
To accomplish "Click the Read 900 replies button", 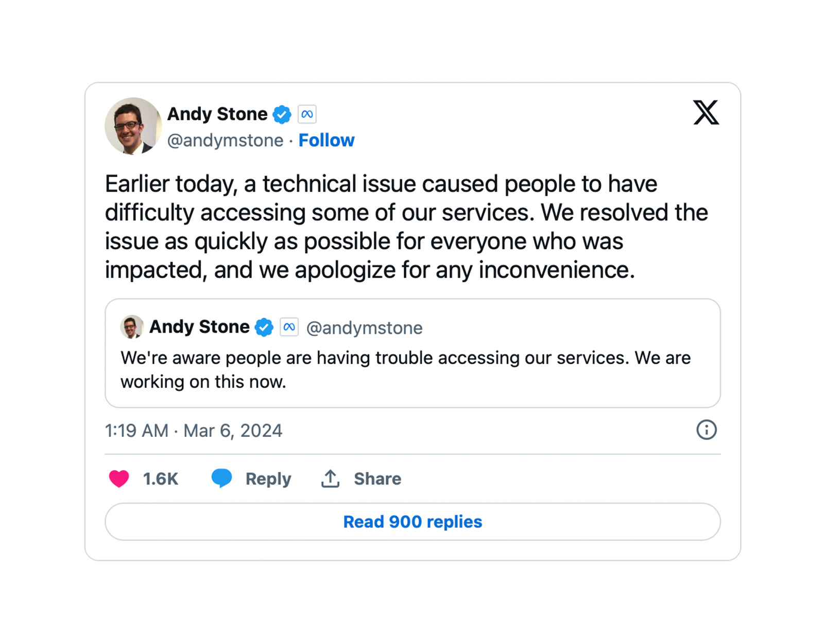I will tap(413, 522).
